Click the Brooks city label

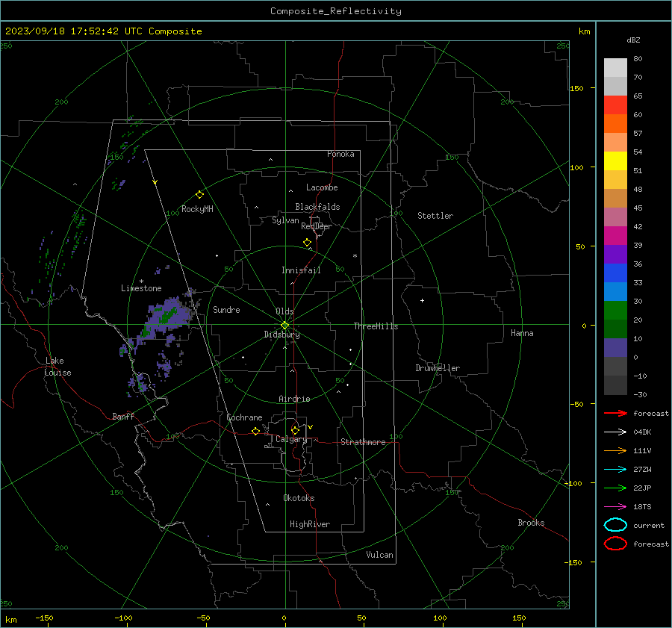[x=531, y=523]
